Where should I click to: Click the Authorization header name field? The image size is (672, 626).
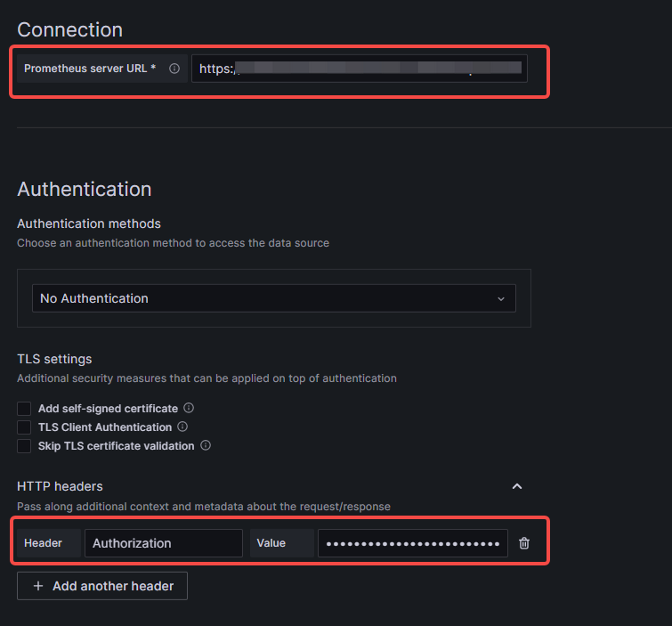click(163, 543)
